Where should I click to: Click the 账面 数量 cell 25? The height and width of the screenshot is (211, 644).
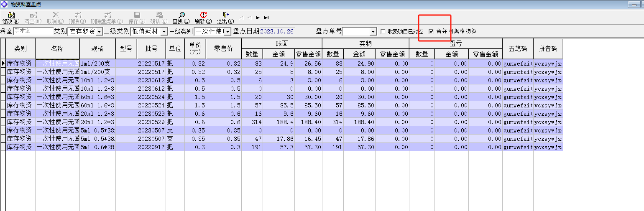(252, 72)
